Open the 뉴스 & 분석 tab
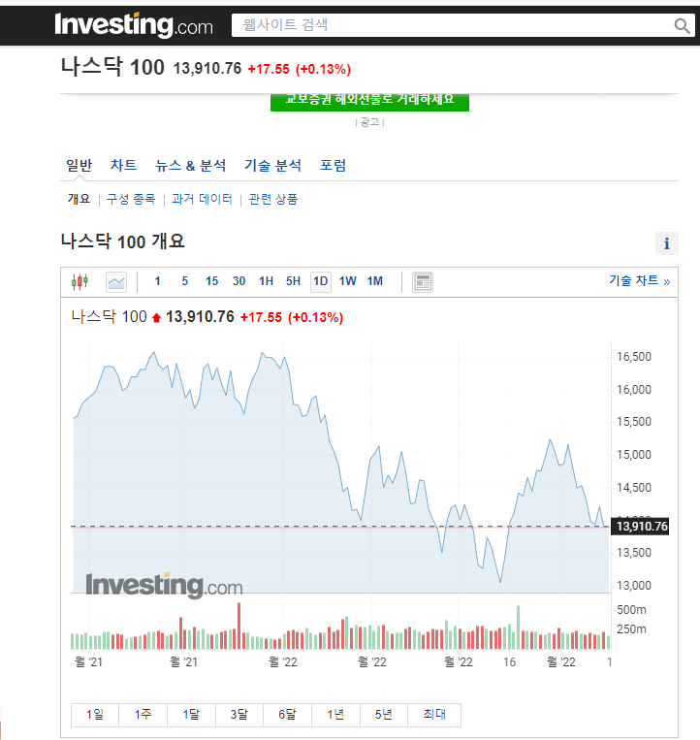The height and width of the screenshot is (740, 700). (x=191, y=165)
